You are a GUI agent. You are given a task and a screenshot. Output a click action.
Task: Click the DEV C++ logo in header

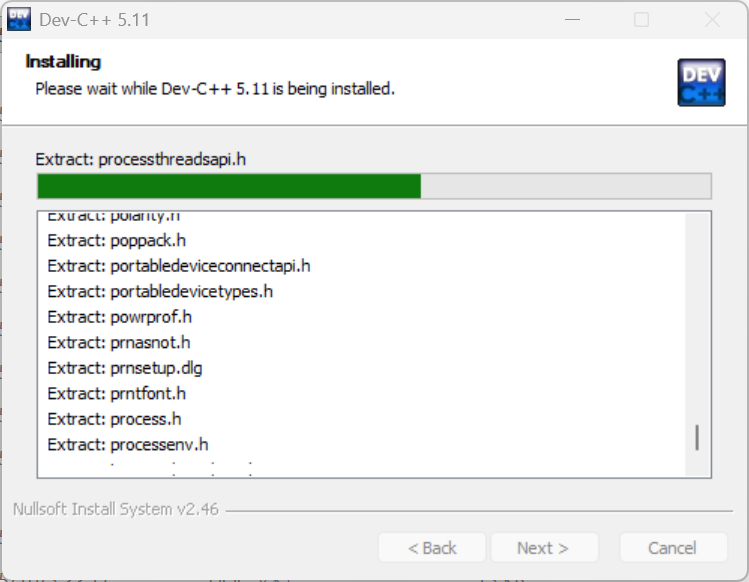pos(701,82)
